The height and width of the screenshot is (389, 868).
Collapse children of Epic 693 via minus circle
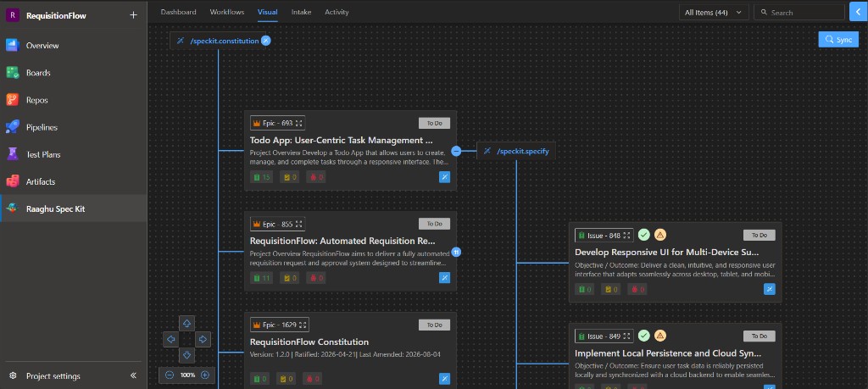[x=456, y=151]
